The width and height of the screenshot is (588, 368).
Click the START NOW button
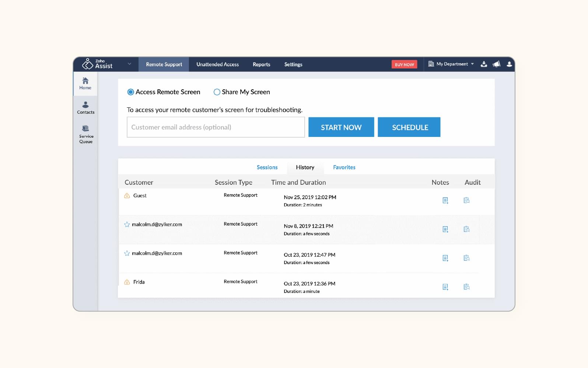point(341,127)
